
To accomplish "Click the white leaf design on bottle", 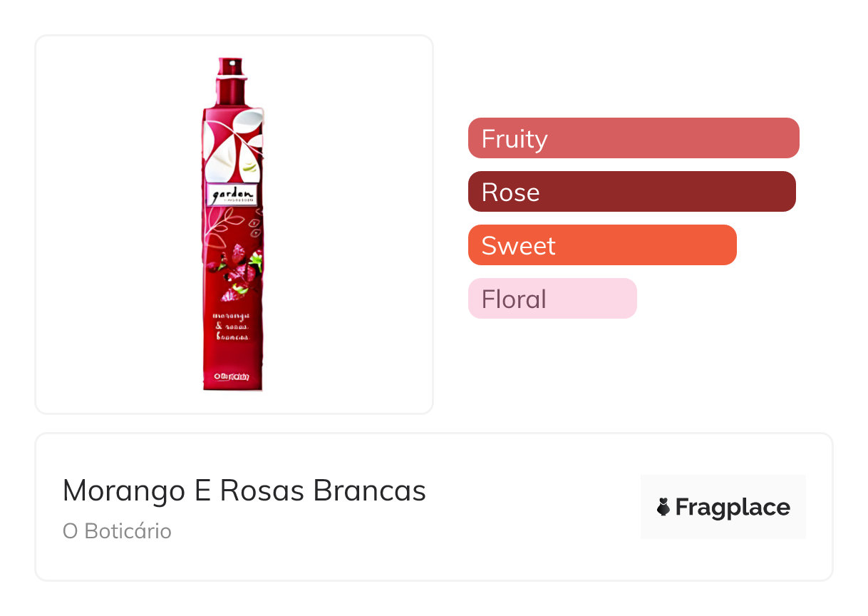I will click(228, 143).
